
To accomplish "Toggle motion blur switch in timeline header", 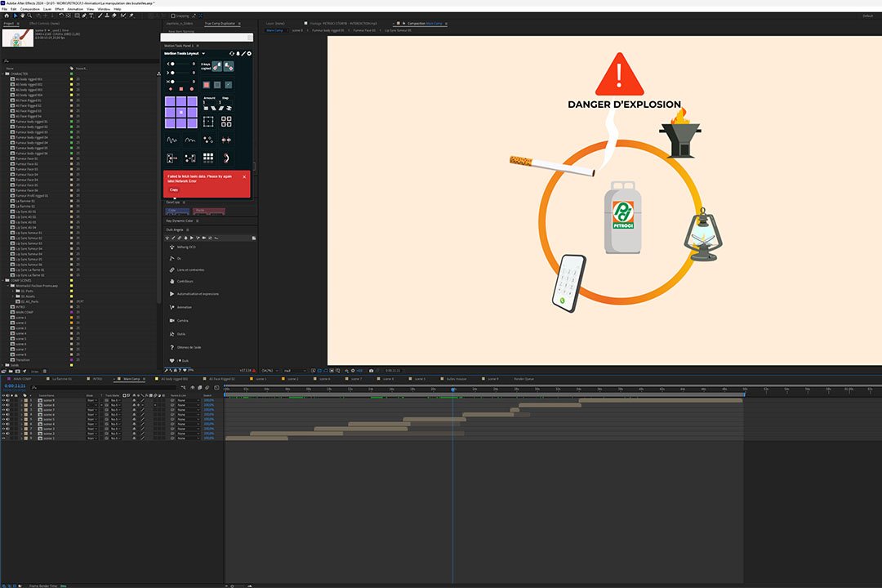I will (x=207, y=388).
